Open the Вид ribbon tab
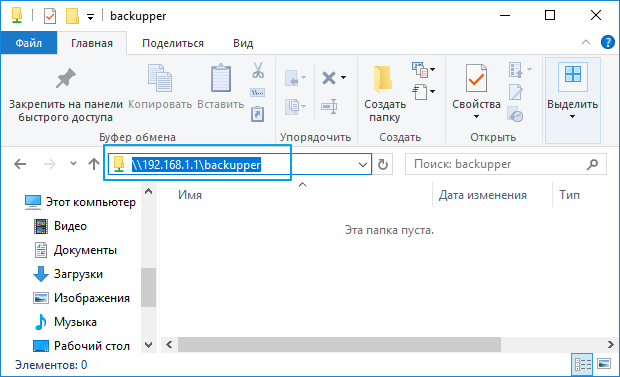The height and width of the screenshot is (377, 620). (243, 43)
